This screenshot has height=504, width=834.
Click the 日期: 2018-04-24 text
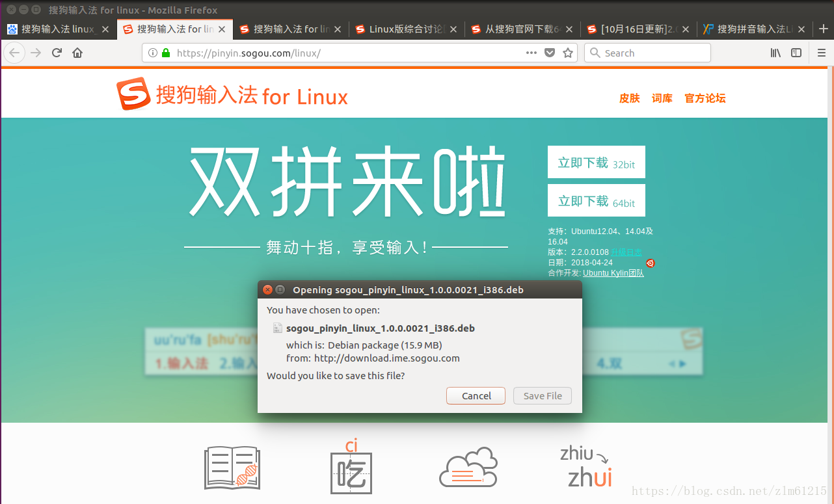[580, 263]
